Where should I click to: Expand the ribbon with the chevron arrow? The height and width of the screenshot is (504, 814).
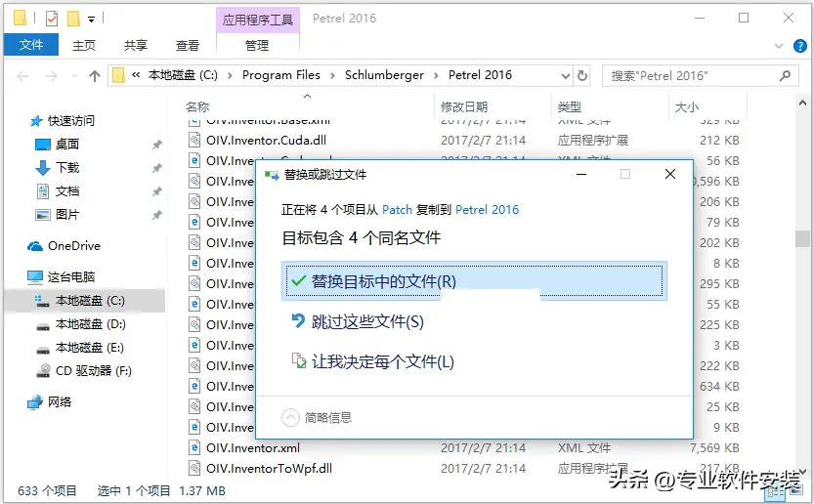click(779, 46)
